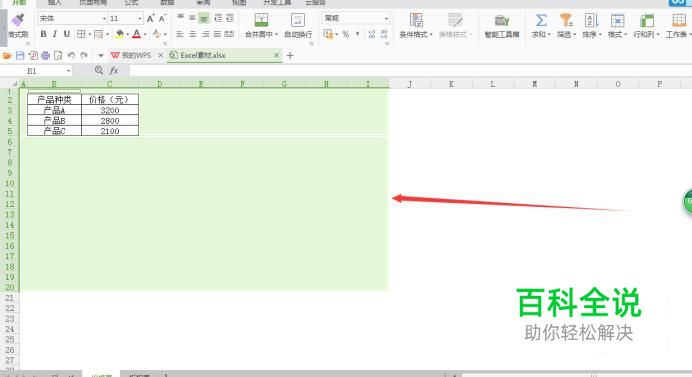692x377 pixels.
Task: Save the workbook with the disk icon
Action: coord(20,56)
